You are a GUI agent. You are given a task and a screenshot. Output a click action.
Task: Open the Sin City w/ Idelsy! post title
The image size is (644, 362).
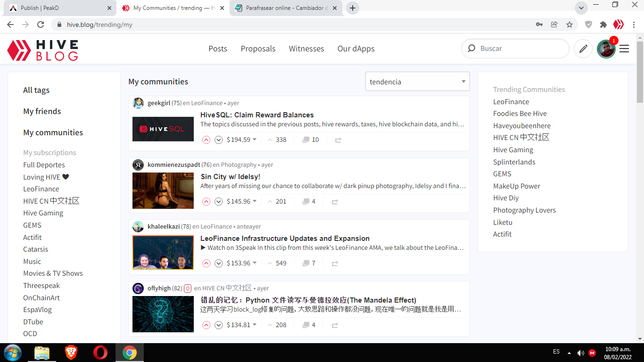click(231, 177)
